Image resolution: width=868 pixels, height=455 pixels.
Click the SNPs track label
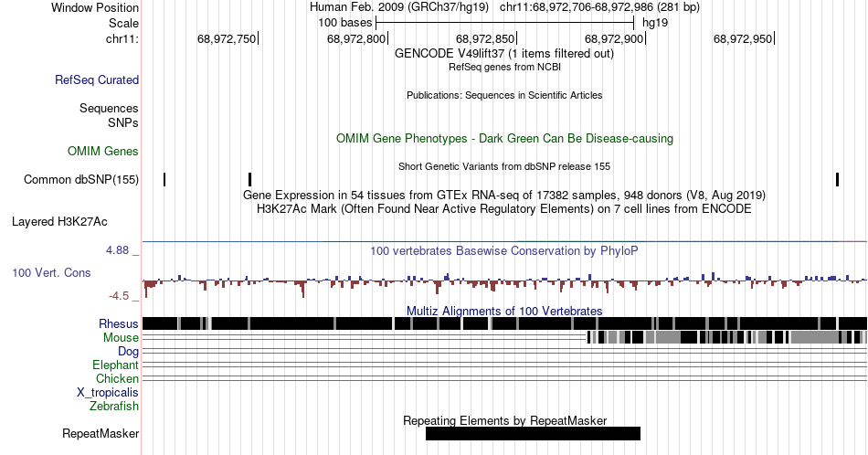point(123,122)
